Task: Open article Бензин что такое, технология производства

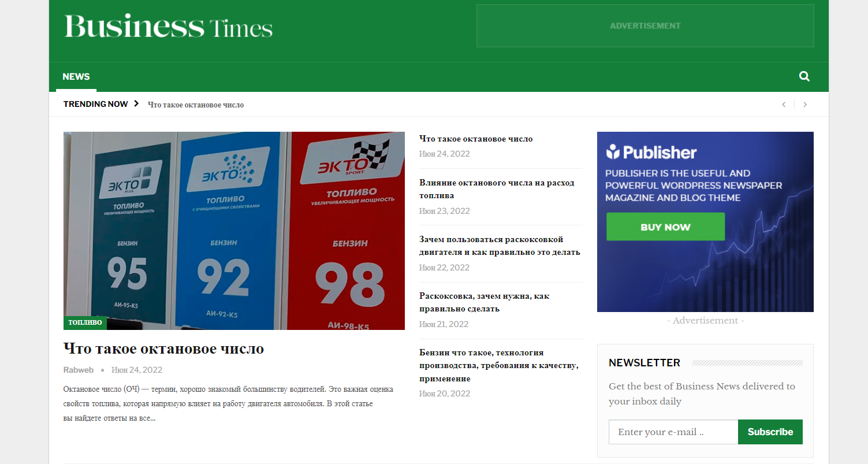Action: coord(499,365)
